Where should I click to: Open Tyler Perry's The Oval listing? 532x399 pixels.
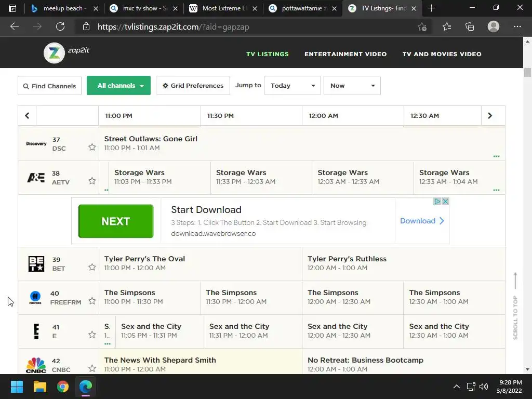[x=200, y=263]
